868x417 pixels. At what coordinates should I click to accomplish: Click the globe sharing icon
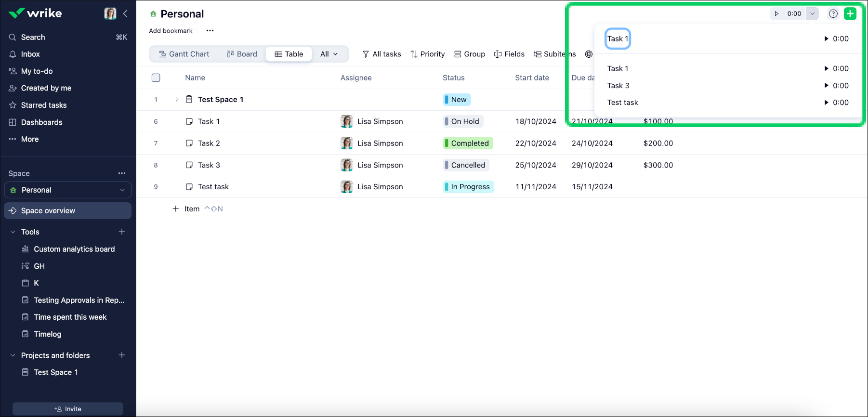pyautogui.click(x=589, y=54)
